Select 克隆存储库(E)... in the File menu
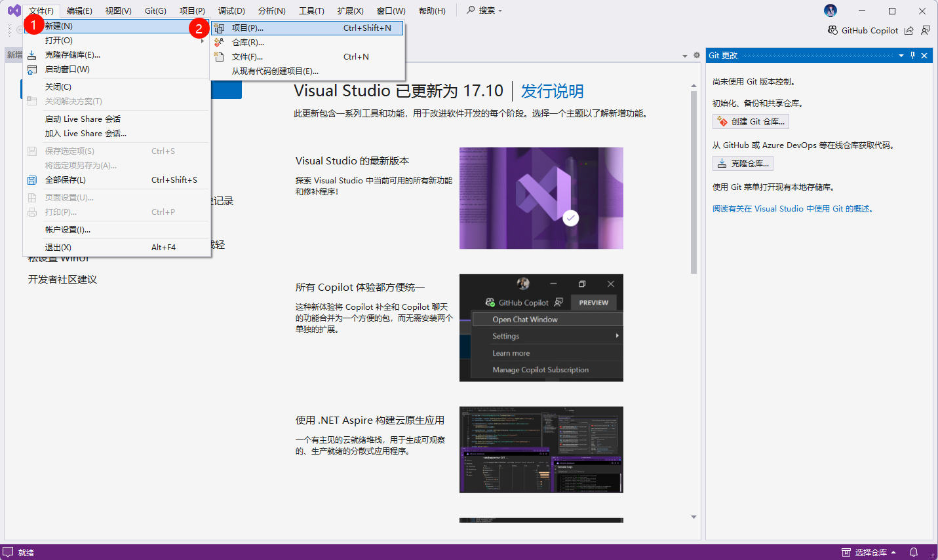 [72, 55]
